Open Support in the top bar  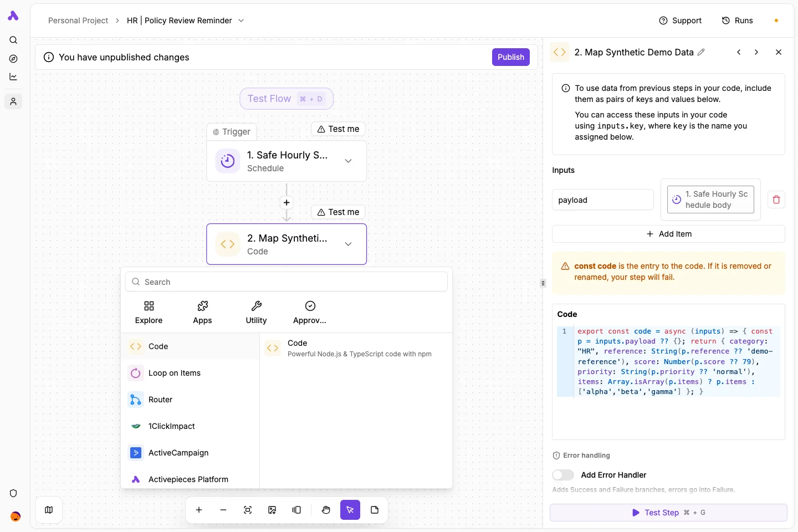point(680,21)
